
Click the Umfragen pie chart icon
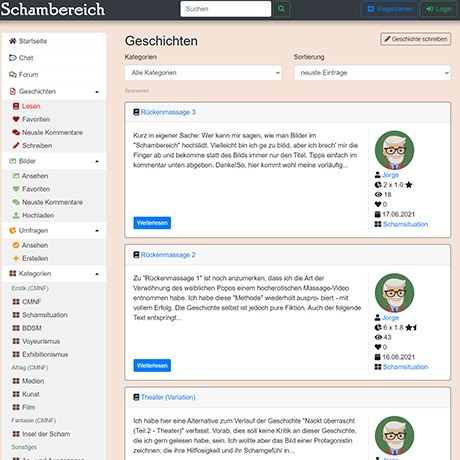pos(13,230)
